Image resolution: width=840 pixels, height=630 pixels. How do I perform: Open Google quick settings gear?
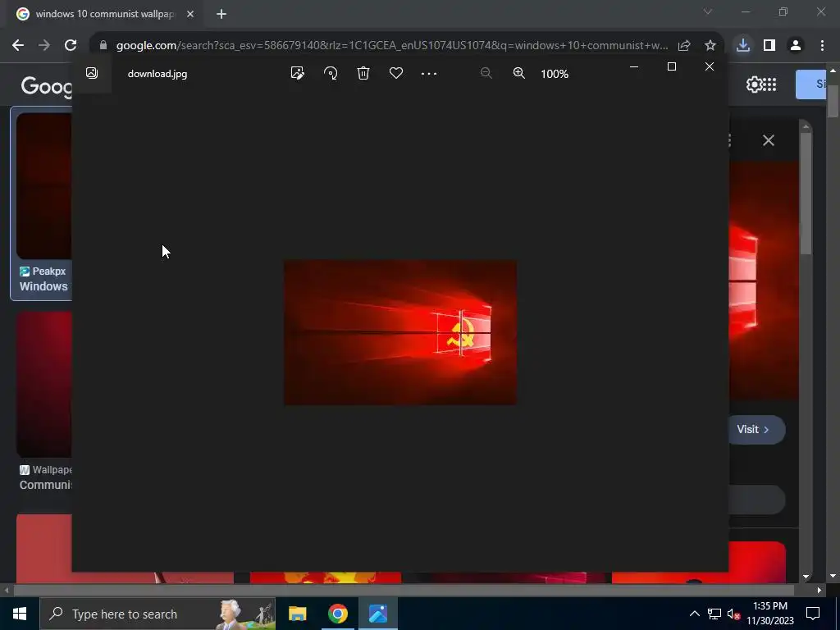[754, 84]
